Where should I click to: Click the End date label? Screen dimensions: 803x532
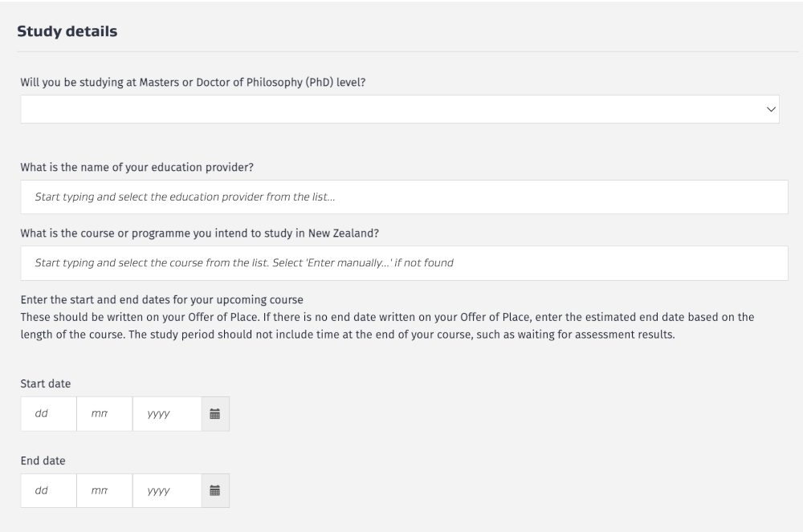click(43, 461)
